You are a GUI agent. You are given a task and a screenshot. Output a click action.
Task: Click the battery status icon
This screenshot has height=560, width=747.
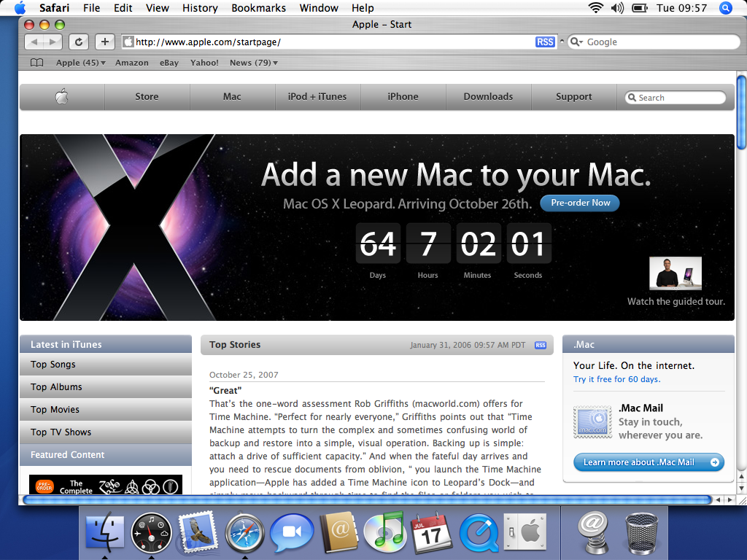click(x=639, y=7)
